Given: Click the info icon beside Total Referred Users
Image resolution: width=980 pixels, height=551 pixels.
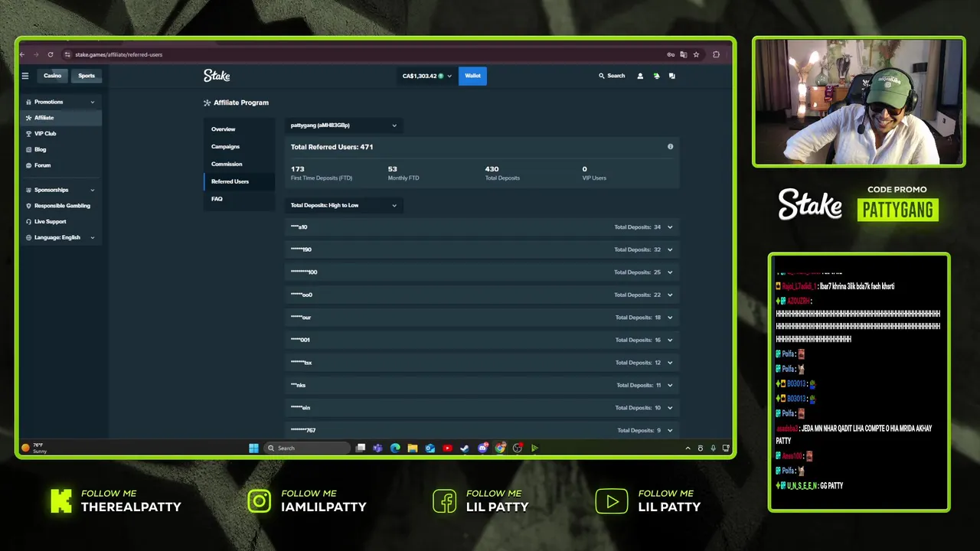Looking at the screenshot, I should 670,146.
